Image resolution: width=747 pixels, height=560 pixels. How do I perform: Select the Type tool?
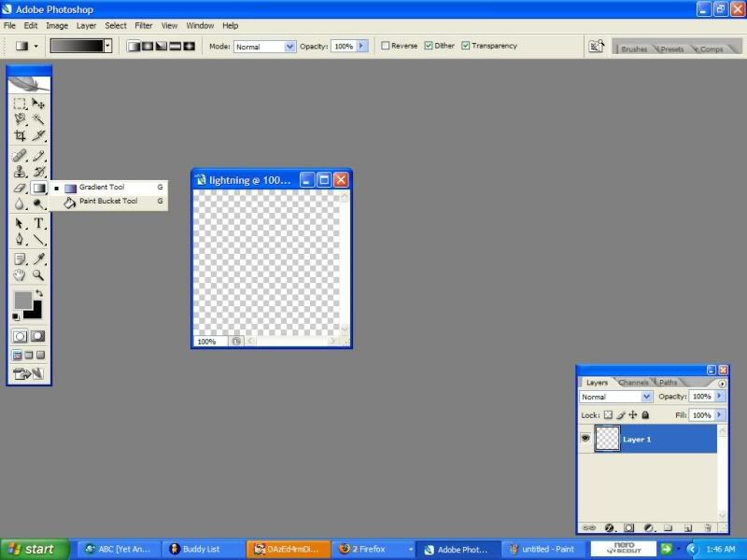pyautogui.click(x=38, y=223)
